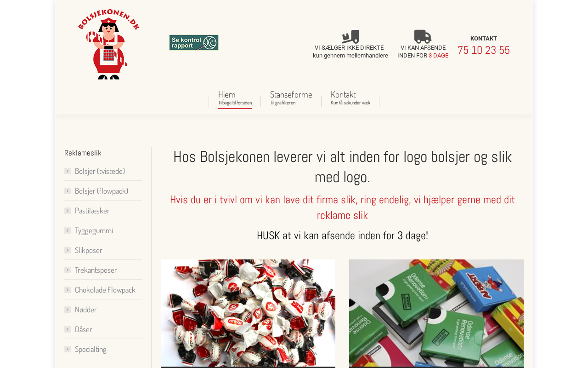
Task: Open the wrapped bolsjer candy photo
Action: (248, 313)
